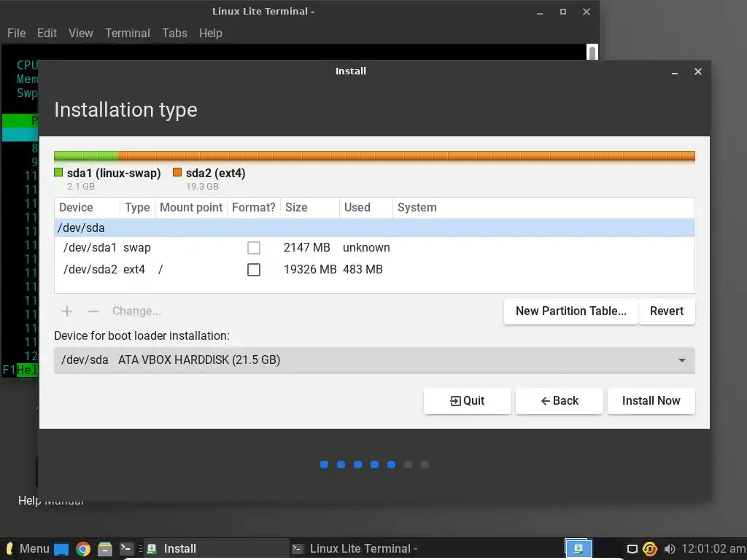Click the 19326 MB size cell

point(310,270)
